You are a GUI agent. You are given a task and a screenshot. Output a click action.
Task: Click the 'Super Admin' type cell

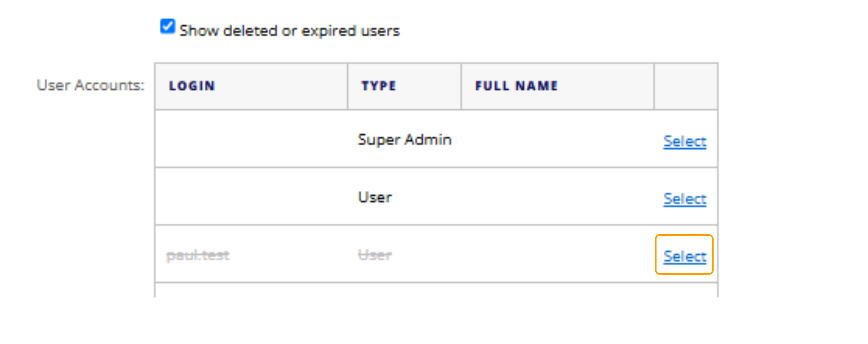[x=404, y=140]
